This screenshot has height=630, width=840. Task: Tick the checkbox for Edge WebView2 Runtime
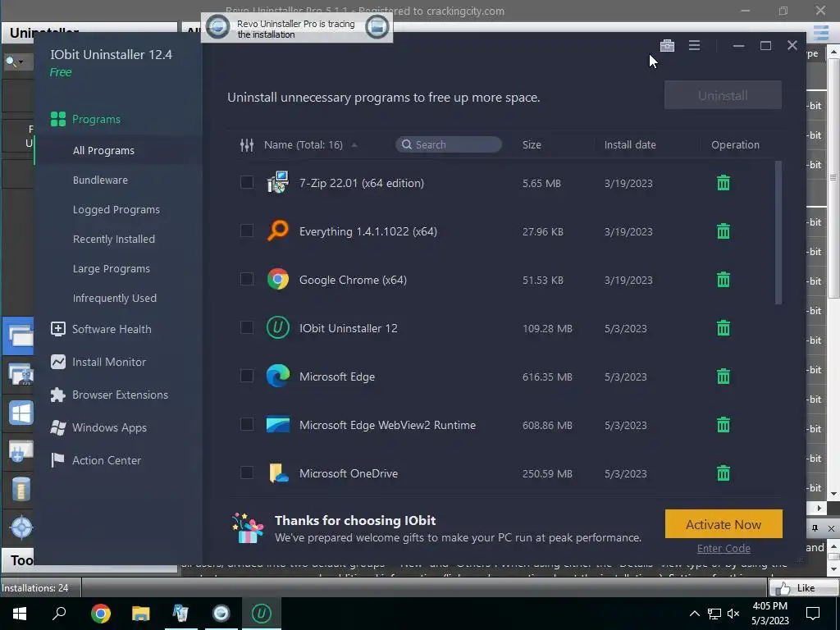click(246, 424)
